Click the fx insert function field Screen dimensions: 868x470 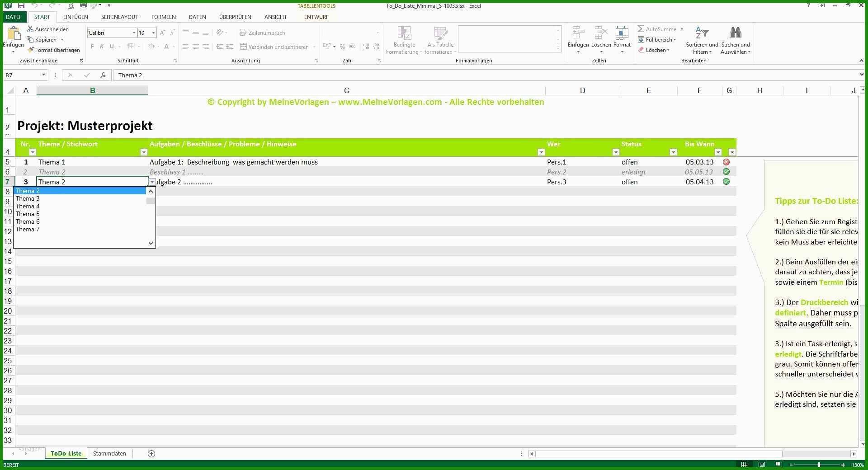103,75
